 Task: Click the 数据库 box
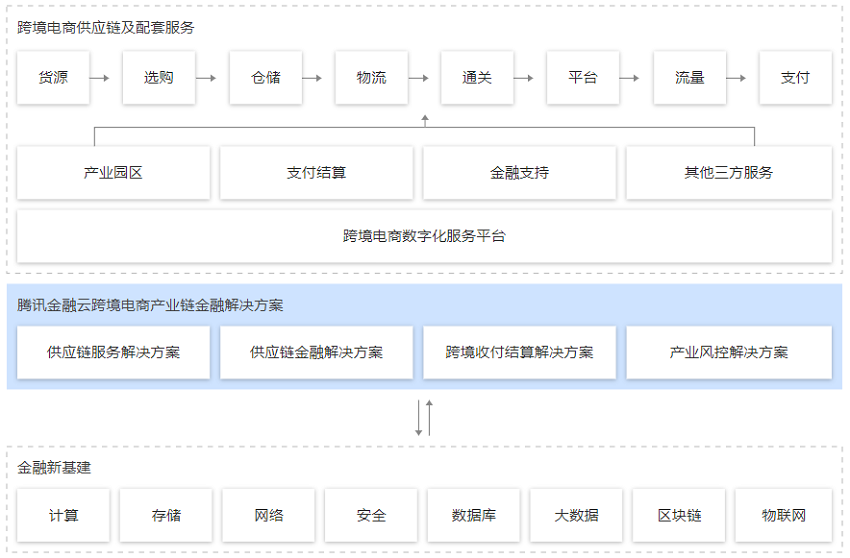tap(473, 515)
